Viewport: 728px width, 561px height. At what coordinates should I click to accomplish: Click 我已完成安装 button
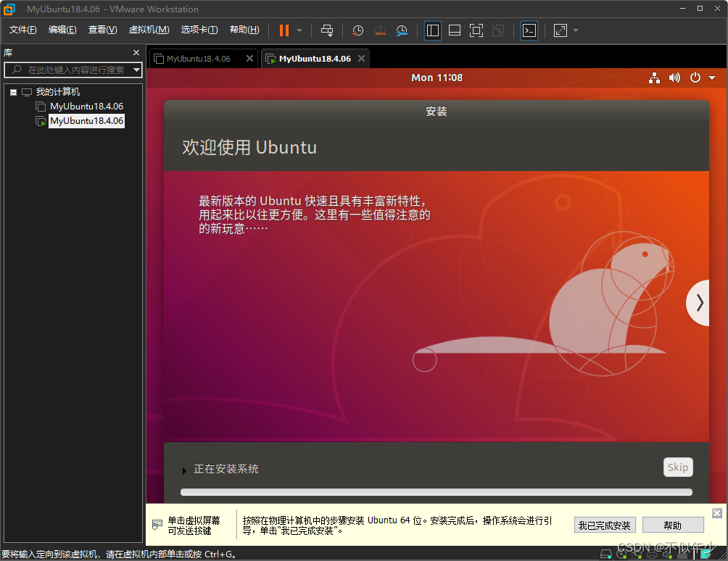pyautogui.click(x=605, y=525)
